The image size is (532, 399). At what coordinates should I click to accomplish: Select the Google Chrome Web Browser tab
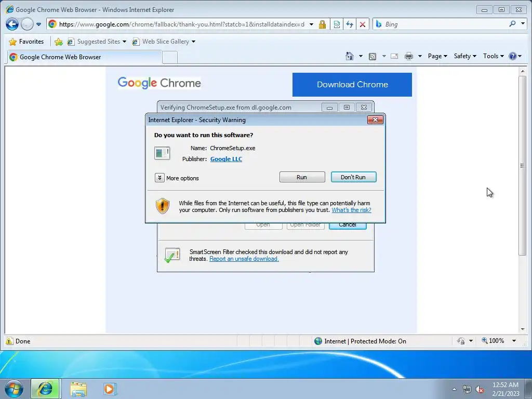click(84, 57)
